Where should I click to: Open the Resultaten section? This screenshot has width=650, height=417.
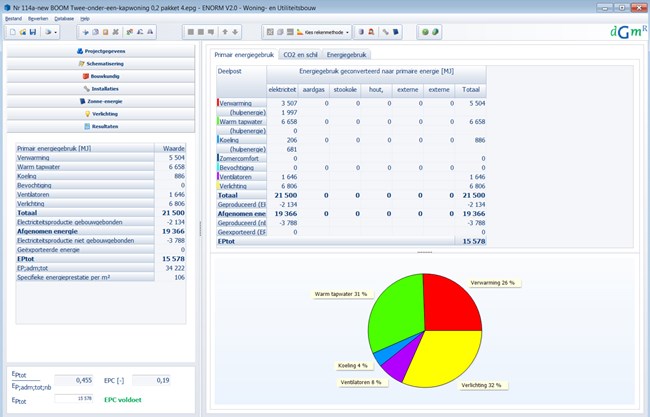pos(101,126)
